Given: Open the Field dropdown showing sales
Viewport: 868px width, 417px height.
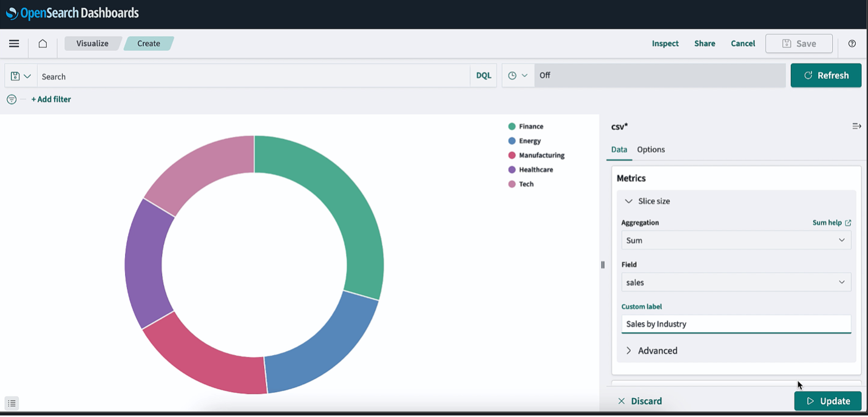Looking at the screenshot, I should point(736,282).
